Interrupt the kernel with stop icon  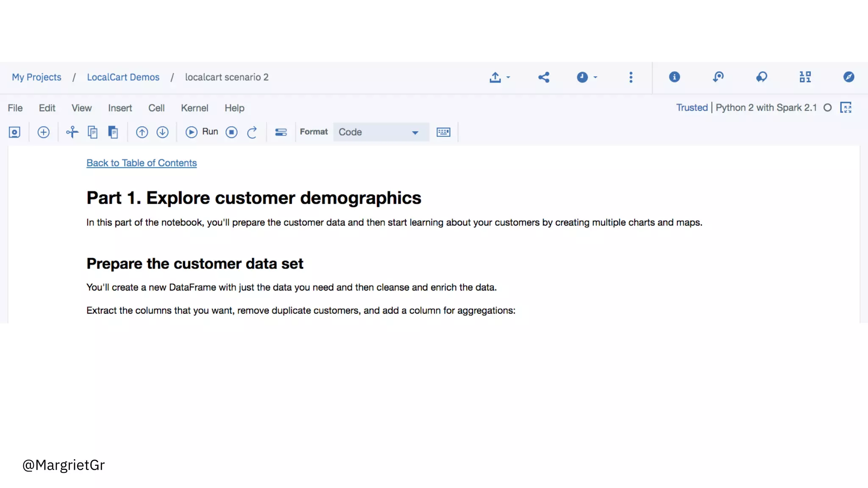(x=231, y=132)
